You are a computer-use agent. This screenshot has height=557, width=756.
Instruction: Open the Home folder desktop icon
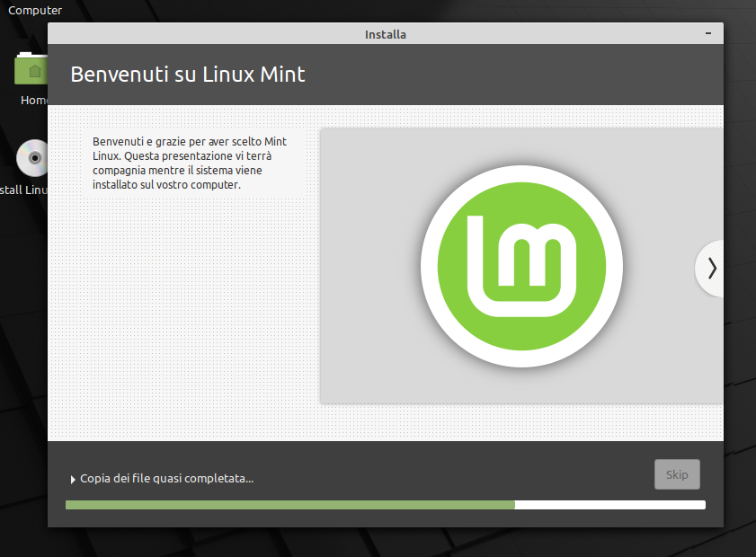31,69
